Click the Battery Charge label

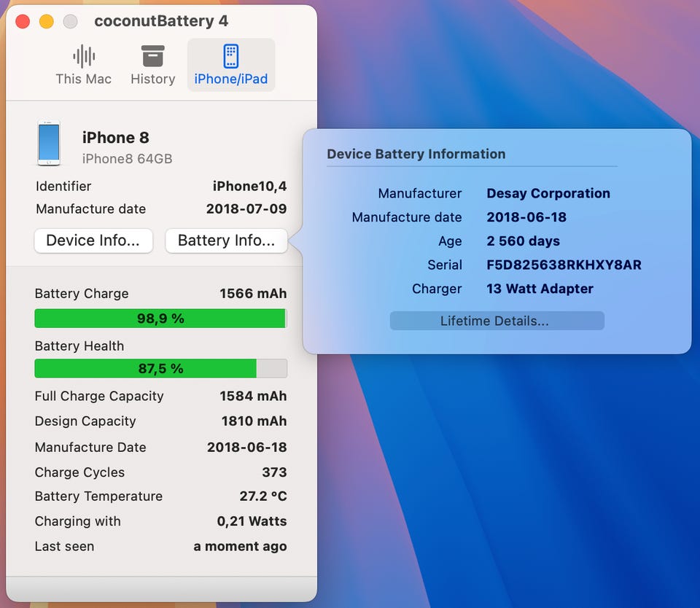pyautogui.click(x=82, y=293)
